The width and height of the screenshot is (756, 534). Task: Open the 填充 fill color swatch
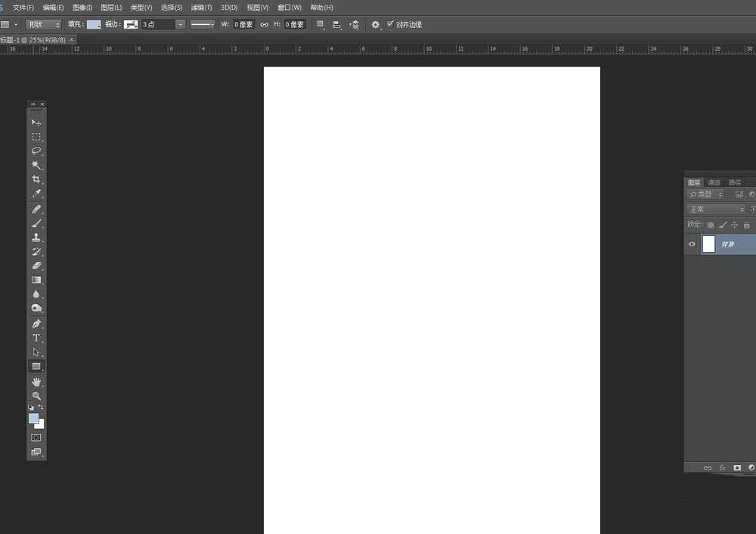click(x=94, y=25)
